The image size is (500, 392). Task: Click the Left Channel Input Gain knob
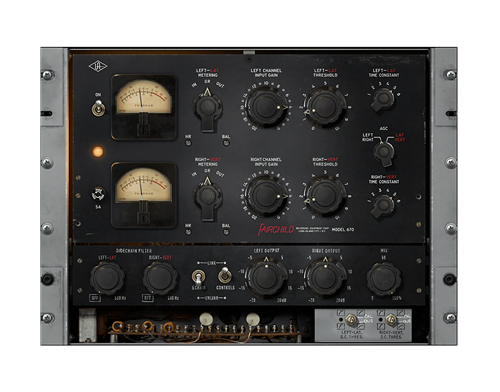tap(266, 107)
